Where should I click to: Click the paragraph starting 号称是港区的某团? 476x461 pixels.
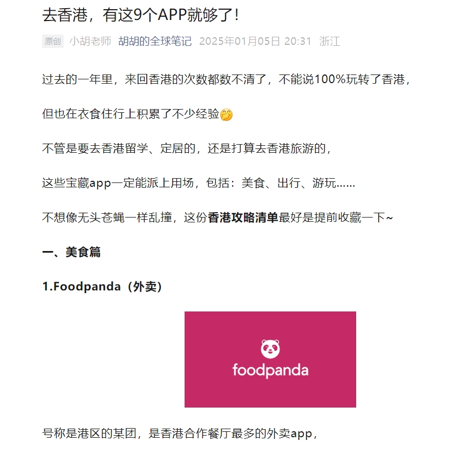(x=180, y=433)
